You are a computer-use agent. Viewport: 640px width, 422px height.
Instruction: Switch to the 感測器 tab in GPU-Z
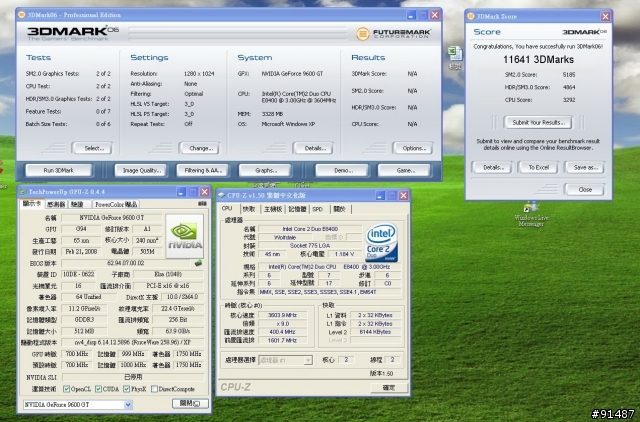click(x=56, y=204)
